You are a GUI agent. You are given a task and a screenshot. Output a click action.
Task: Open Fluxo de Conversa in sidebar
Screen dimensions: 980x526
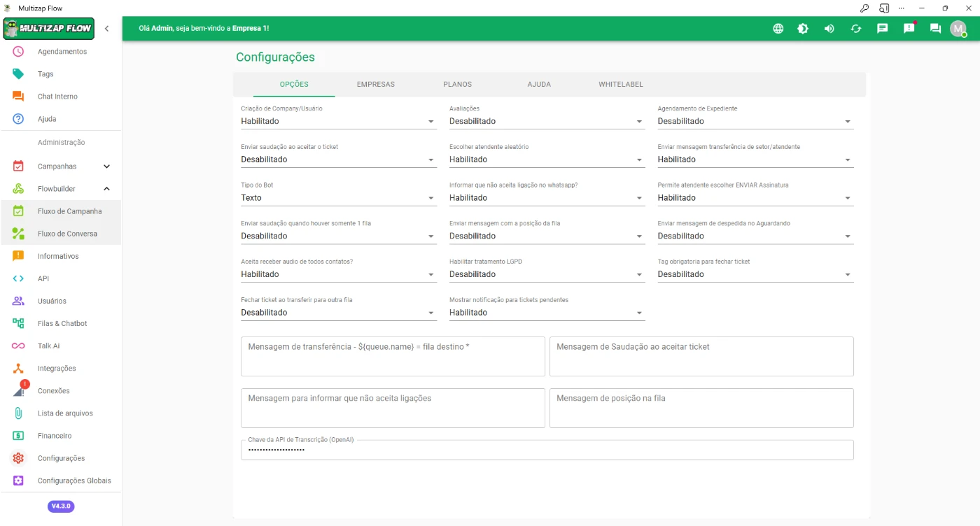(x=67, y=234)
